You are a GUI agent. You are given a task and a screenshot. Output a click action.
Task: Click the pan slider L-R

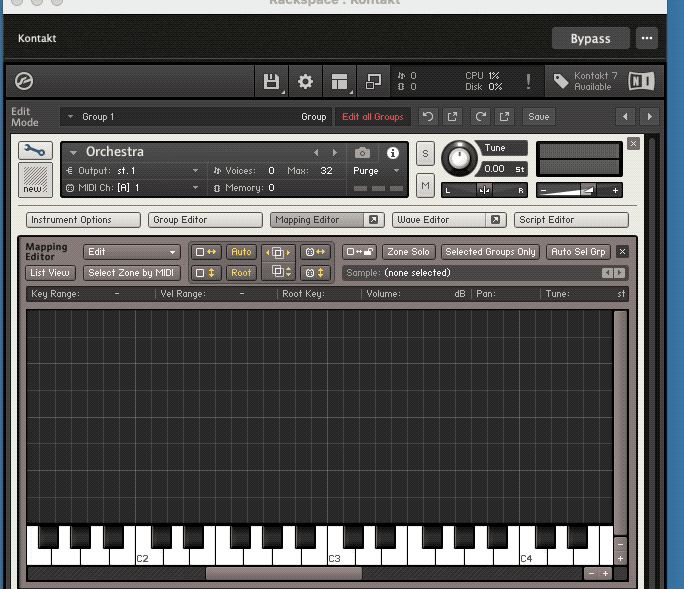pos(484,190)
